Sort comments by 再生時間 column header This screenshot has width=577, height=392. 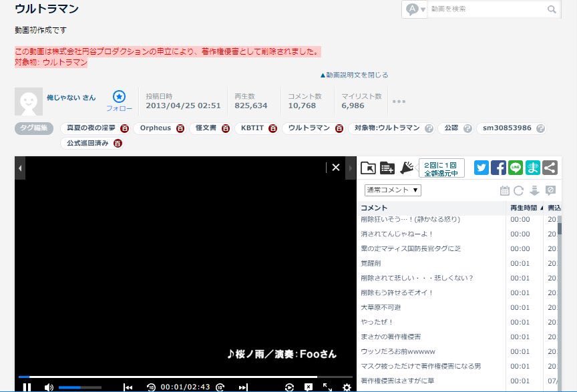pos(526,208)
